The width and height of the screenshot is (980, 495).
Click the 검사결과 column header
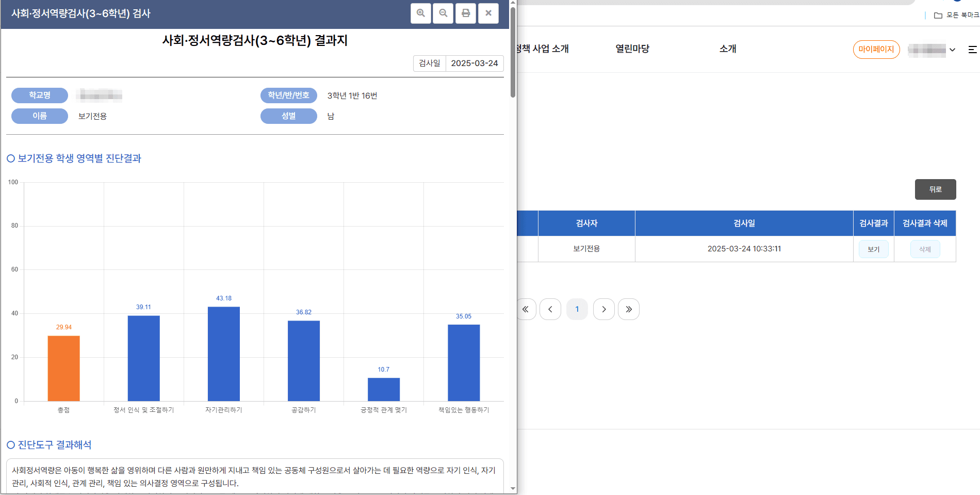pyautogui.click(x=874, y=223)
